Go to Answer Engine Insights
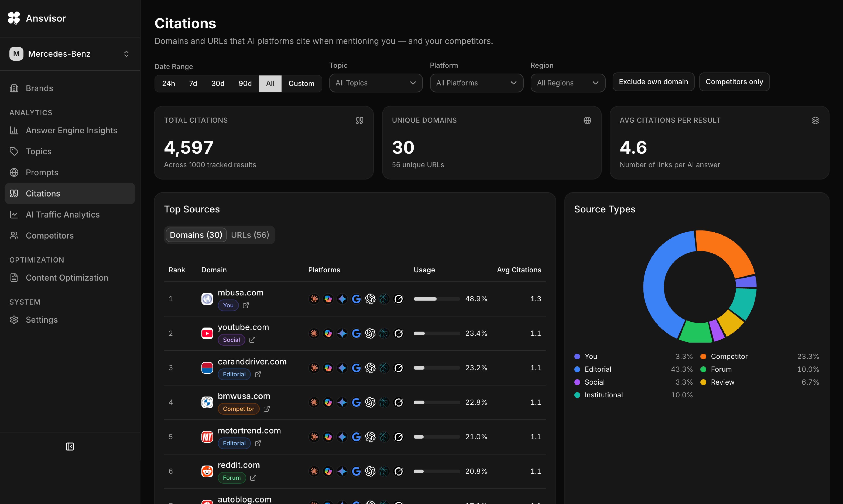843x504 pixels. point(70,131)
